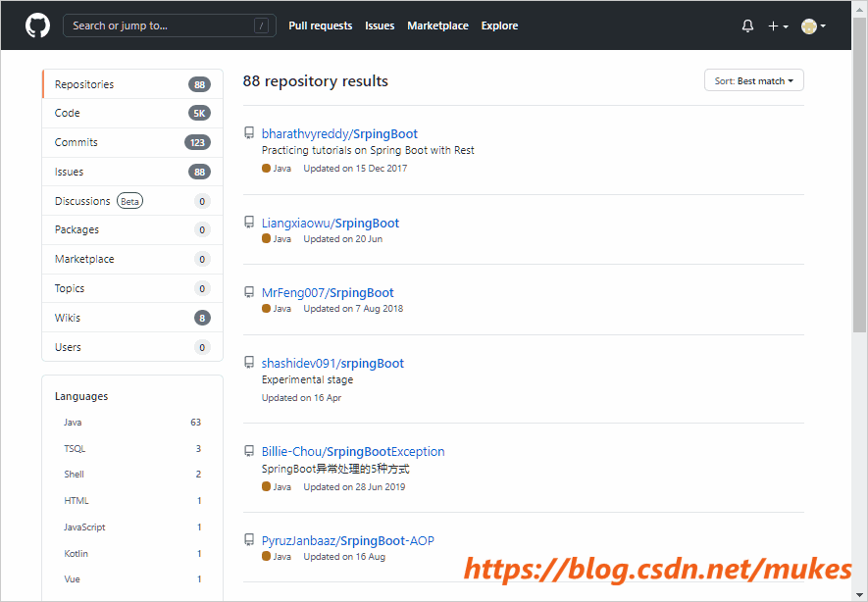Select the Packages results filter
Screen dimensions: 868x602
coord(132,229)
